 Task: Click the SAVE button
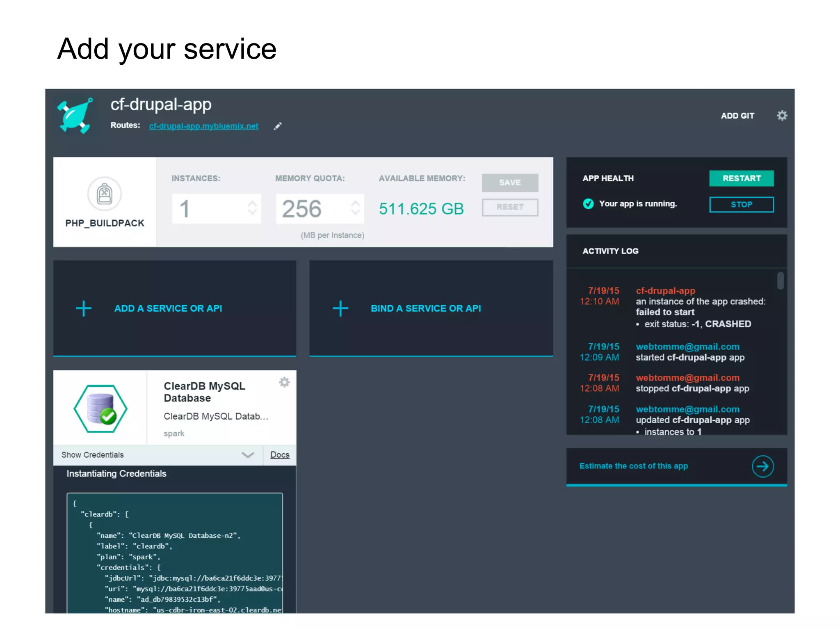pos(510,183)
